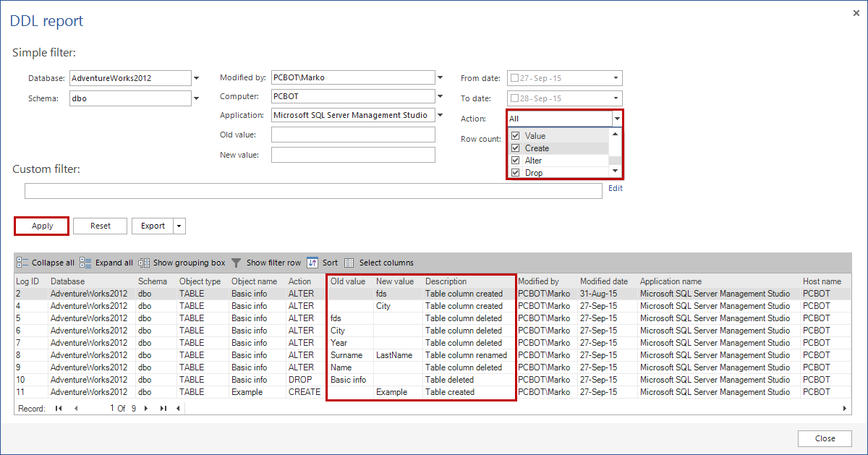Enable the From date checkbox
Viewport: 868px width, 455px height.
tap(514, 78)
